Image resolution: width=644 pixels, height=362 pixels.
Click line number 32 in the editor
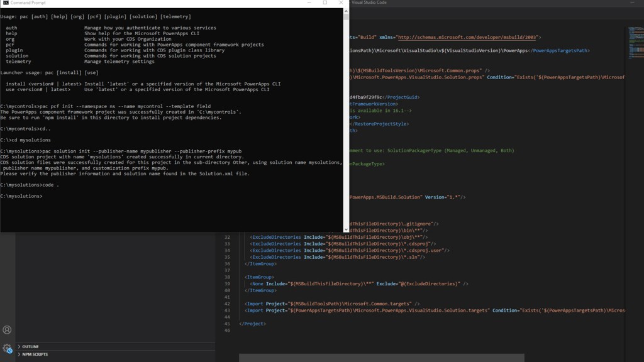click(x=227, y=237)
